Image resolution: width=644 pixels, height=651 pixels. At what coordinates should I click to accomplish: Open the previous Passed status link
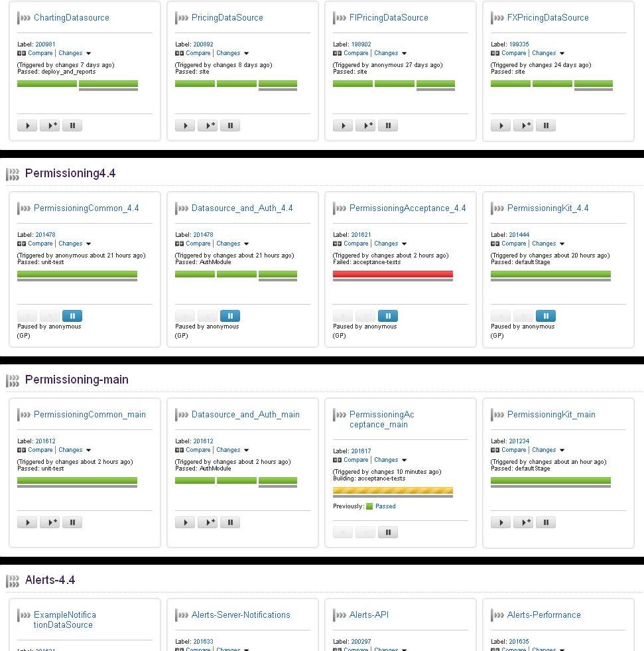[x=385, y=506]
